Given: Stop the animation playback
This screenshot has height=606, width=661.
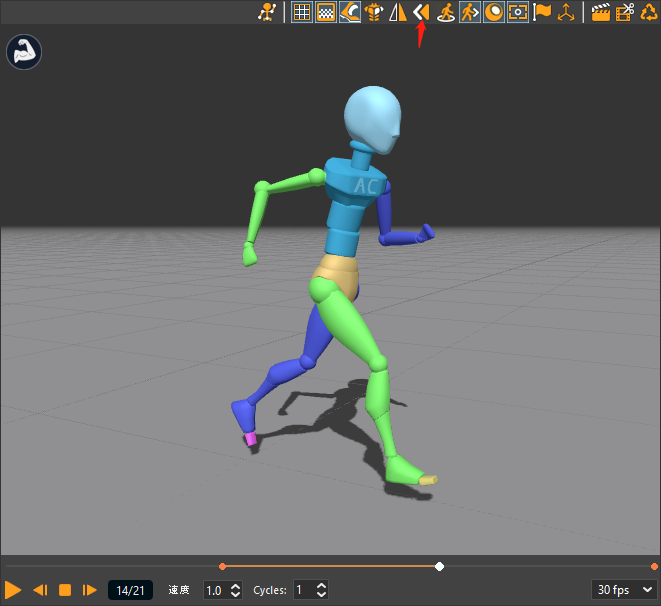Looking at the screenshot, I should tap(65, 590).
